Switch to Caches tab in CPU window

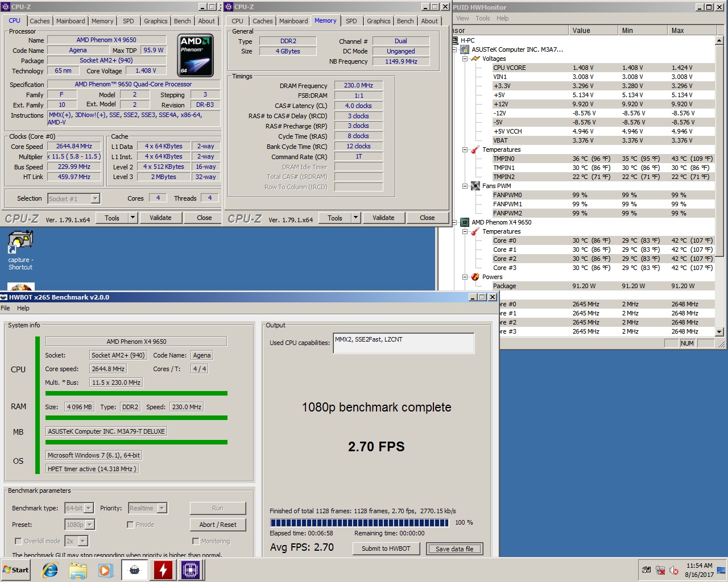pos(39,21)
